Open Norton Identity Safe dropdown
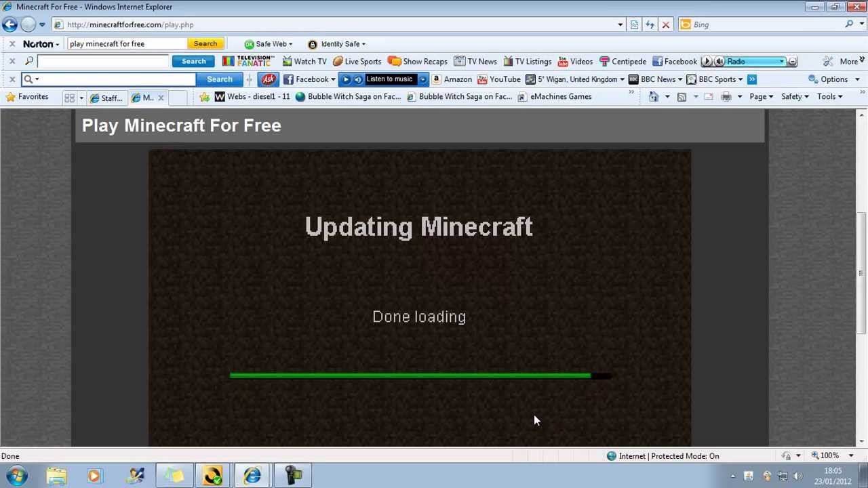Image resolution: width=868 pixels, height=488 pixels. (x=336, y=44)
